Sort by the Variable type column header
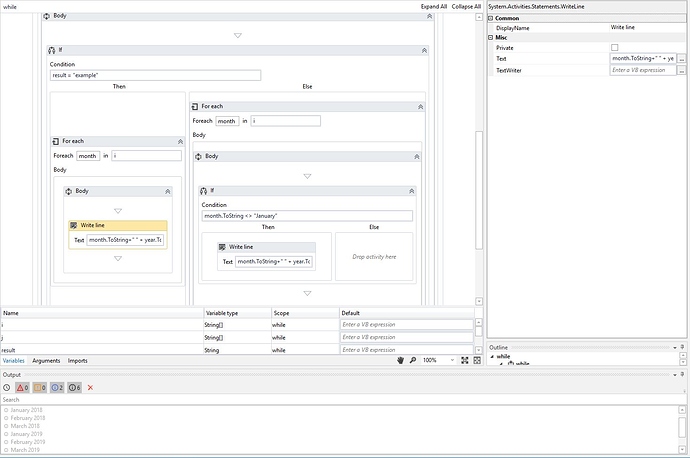 [x=238, y=313]
